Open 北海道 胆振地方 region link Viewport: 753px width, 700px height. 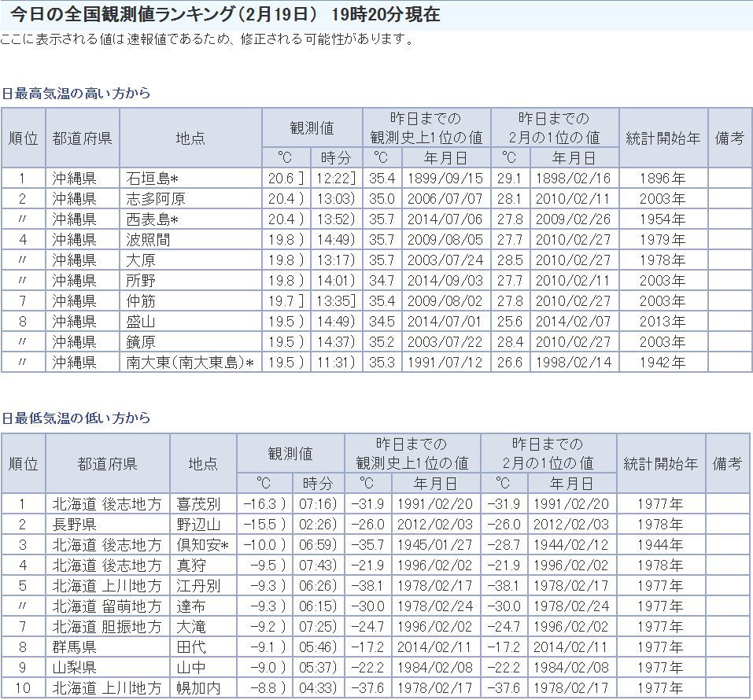pyautogui.click(x=107, y=627)
